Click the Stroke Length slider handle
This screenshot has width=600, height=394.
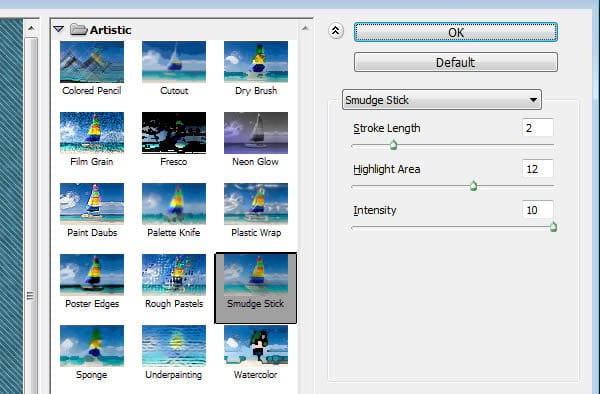393,145
